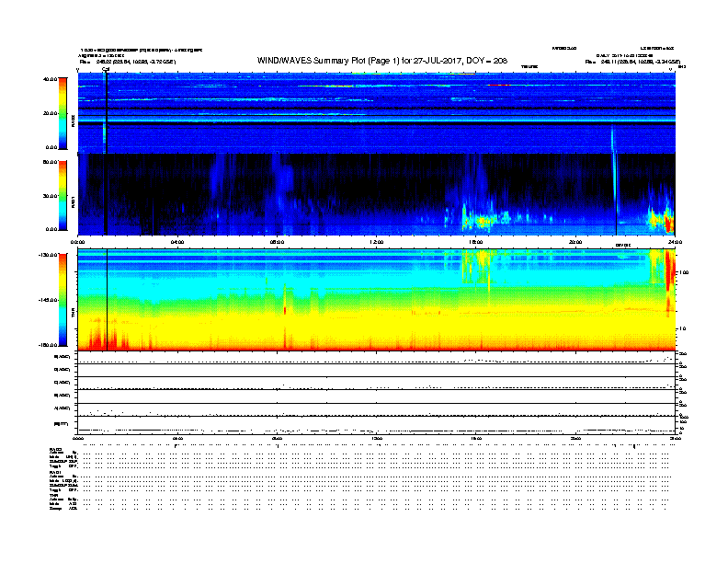The image size is (728, 563).
Task: Click the 40.00 label on RAD2 scale
Action: coord(50,79)
